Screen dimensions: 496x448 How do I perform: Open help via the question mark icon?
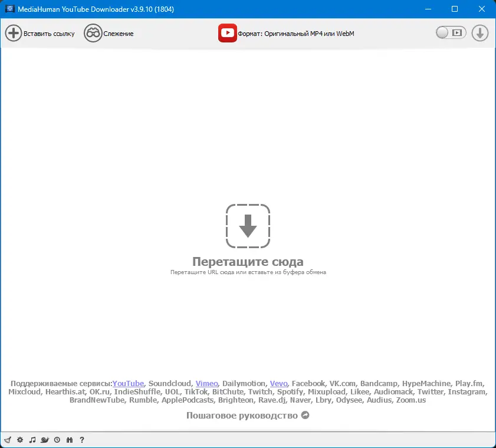82,440
